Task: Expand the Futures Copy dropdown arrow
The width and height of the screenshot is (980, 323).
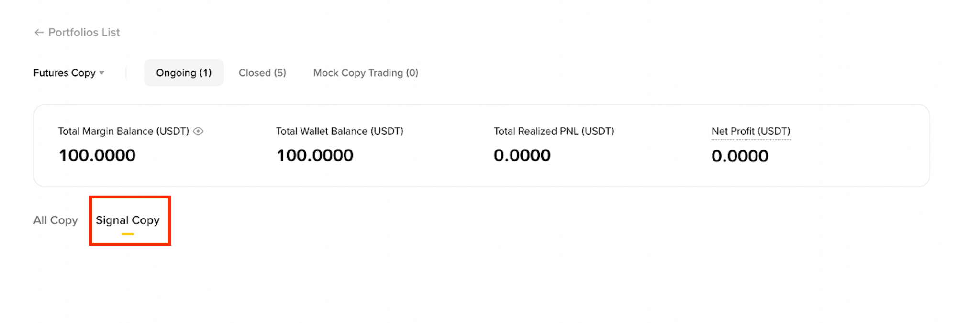Action: pyautogui.click(x=102, y=73)
